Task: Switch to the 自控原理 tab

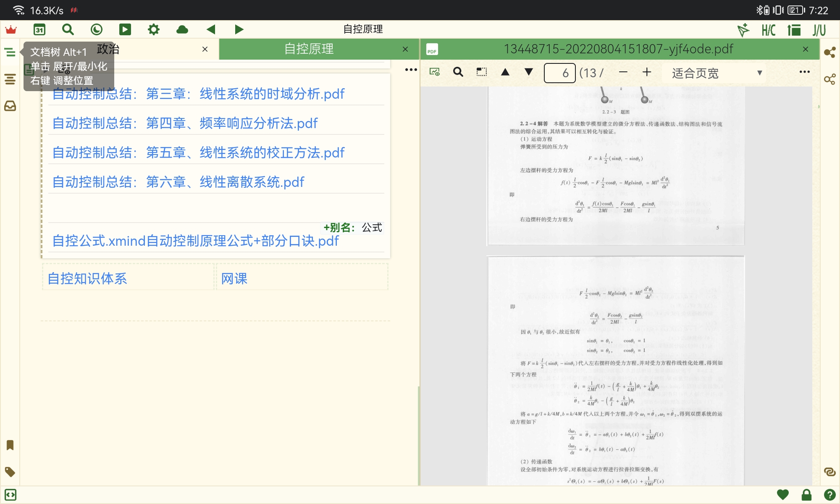Action: 309,49
